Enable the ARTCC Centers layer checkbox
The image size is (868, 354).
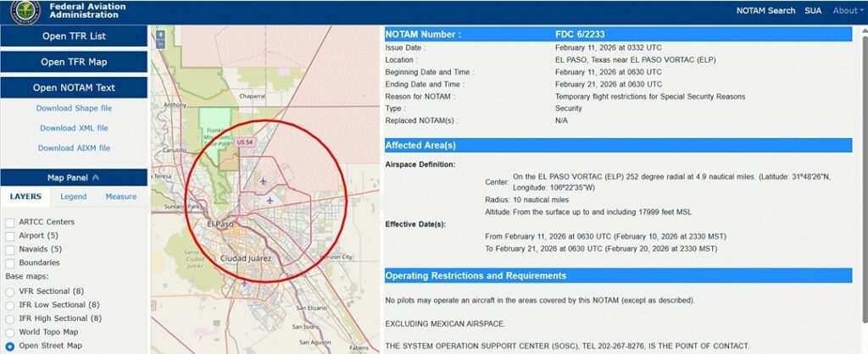(x=10, y=222)
